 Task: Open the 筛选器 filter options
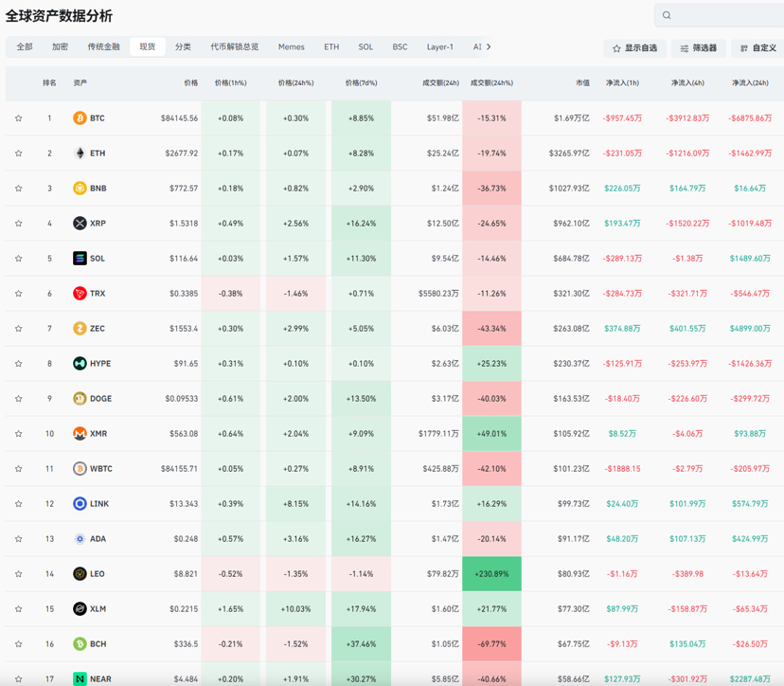pos(699,48)
